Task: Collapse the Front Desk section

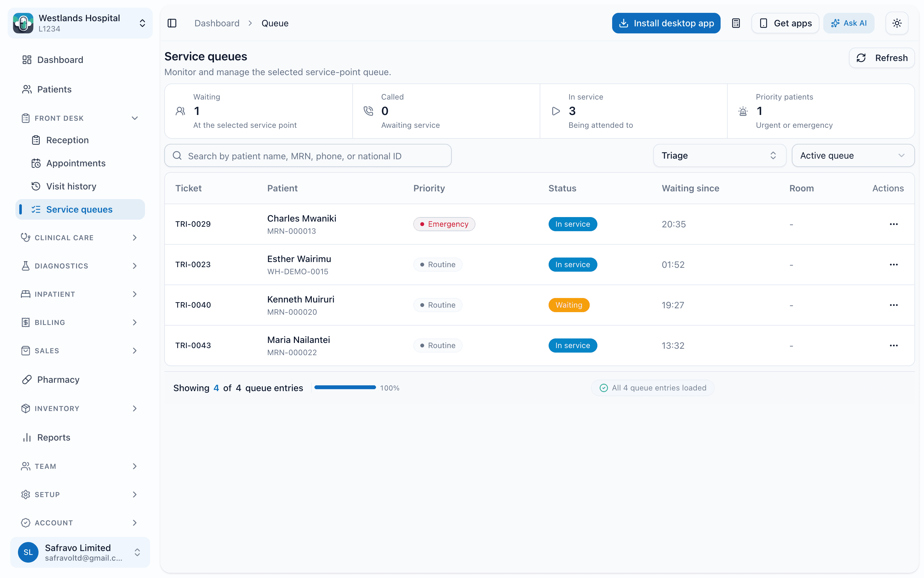Action: [x=80, y=118]
